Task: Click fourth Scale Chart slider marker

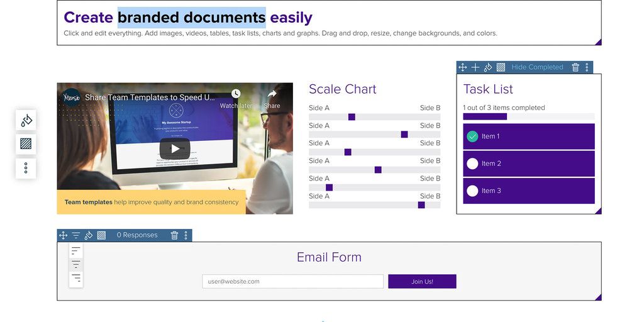Action: click(378, 170)
